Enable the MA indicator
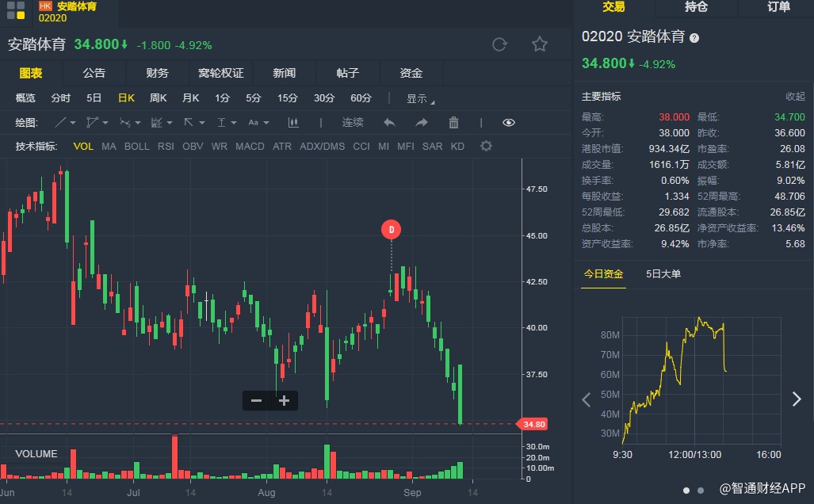 tap(109, 147)
